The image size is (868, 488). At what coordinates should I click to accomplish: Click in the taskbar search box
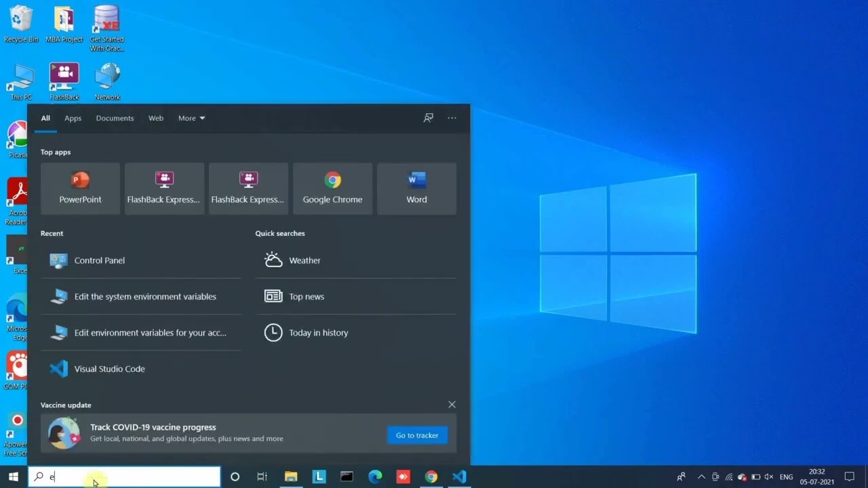124,476
